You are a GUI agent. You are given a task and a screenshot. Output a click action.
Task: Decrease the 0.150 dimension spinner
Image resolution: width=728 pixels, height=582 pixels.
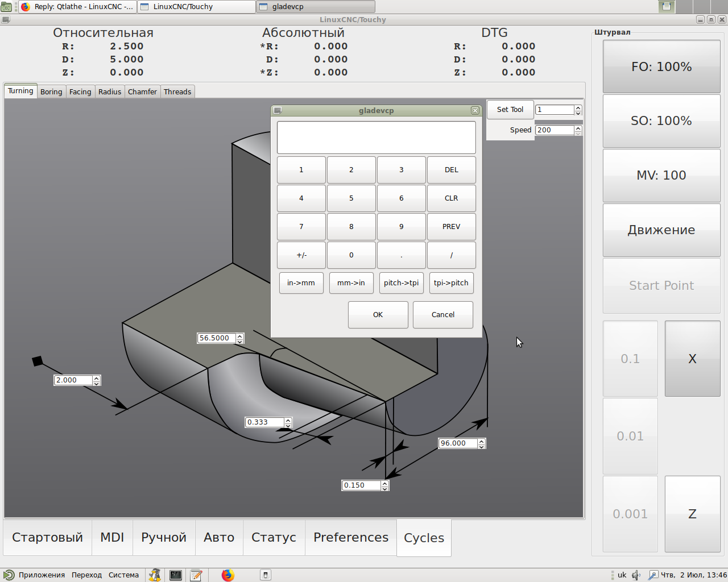385,488
